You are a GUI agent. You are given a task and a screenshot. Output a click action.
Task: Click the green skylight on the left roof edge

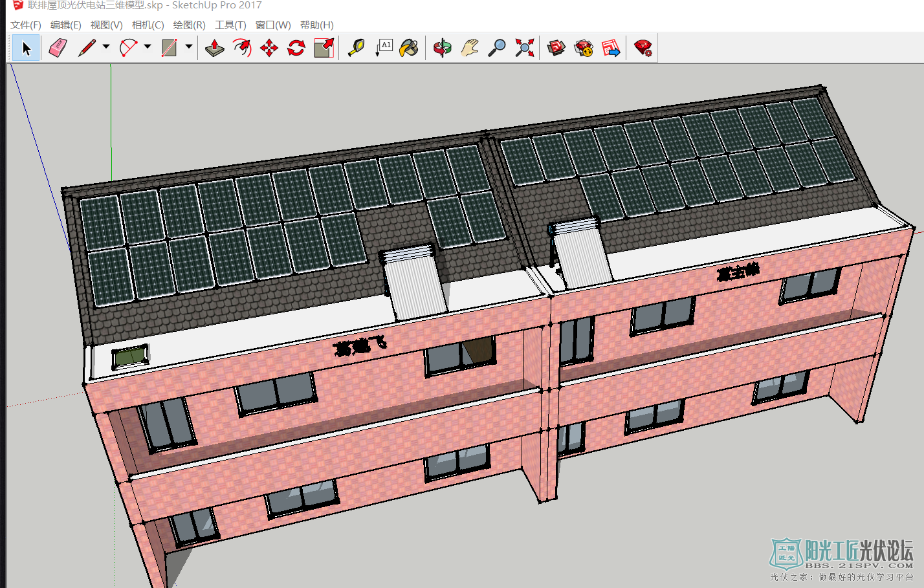130,356
